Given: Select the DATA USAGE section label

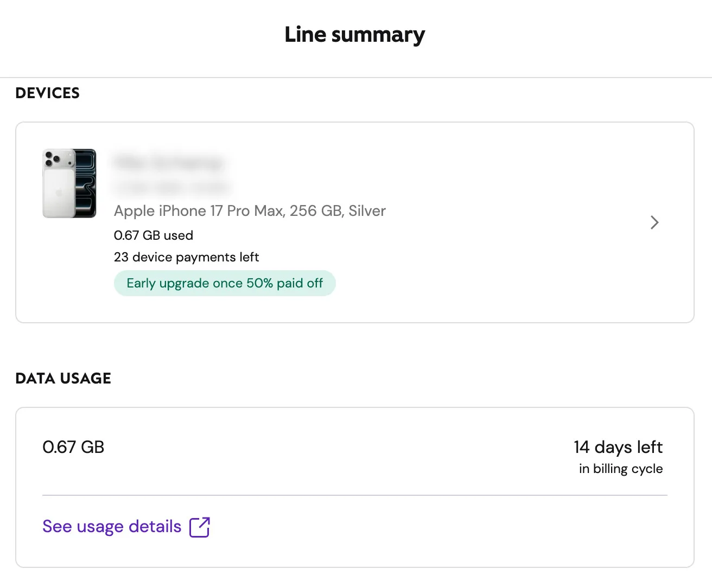Looking at the screenshot, I should (63, 378).
